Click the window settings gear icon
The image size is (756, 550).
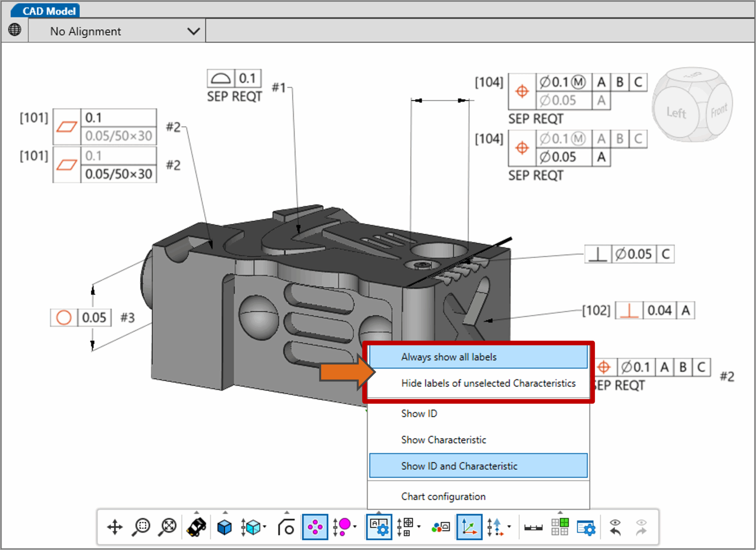point(586,527)
